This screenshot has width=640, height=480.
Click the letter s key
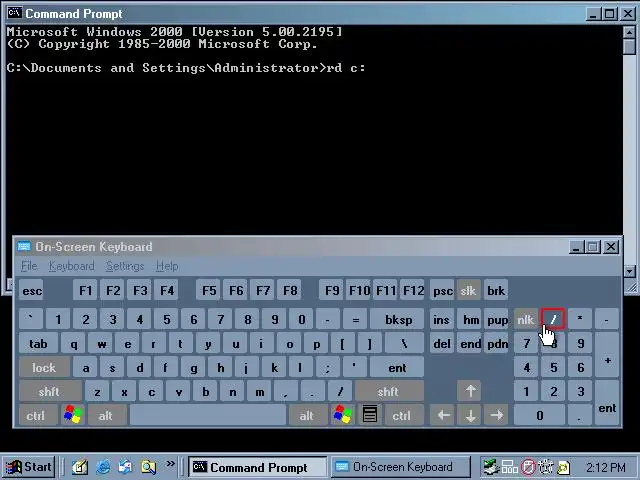coord(112,367)
